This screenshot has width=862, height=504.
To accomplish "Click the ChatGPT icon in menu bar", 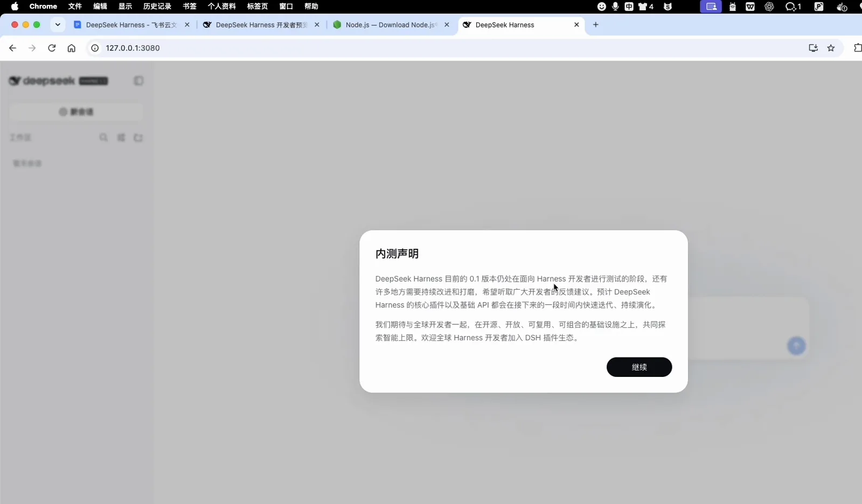I will point(769,6).
